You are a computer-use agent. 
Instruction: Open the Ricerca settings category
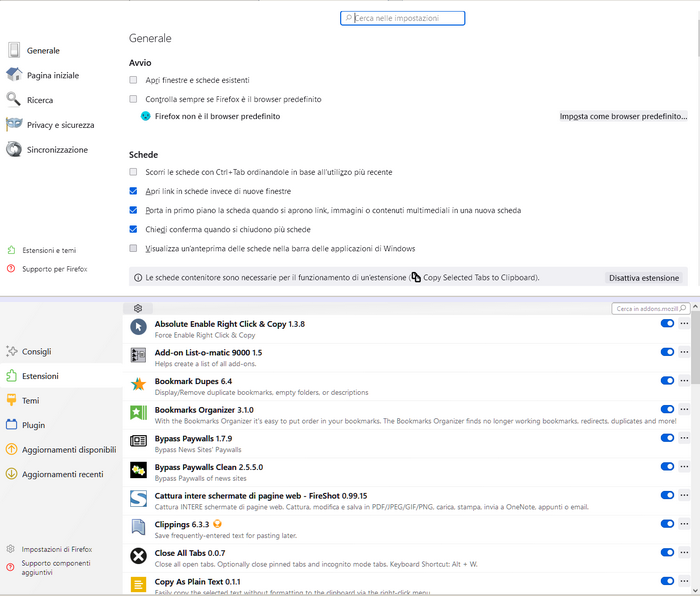[30, 100]
